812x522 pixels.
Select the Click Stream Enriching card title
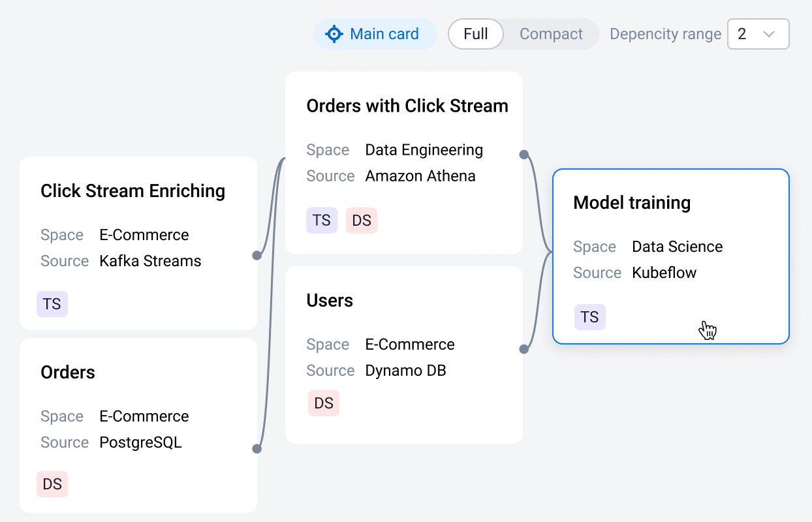click(x=133, y=191)
